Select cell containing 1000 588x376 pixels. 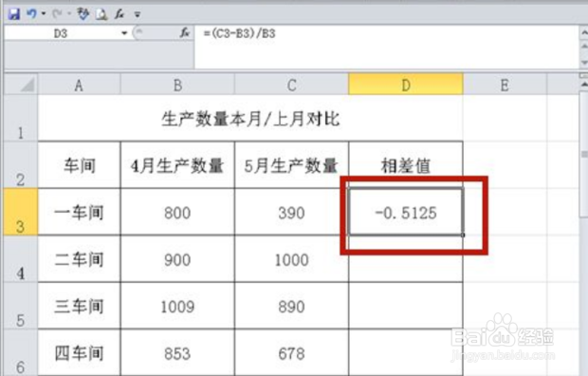(x=291, y=259)
